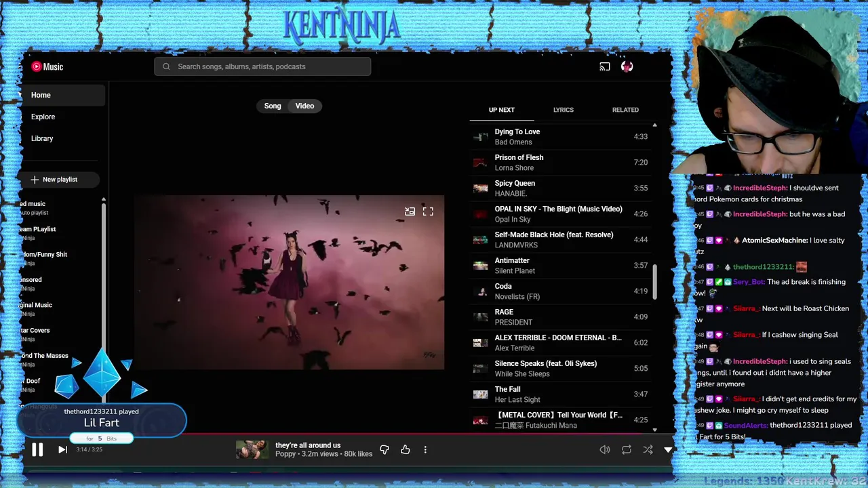Play ALEX TERRIBLE - DOOM ETERNAL track
Image resolution: width=868 pixels, height=488 pixels.
[x=560, y=343]
